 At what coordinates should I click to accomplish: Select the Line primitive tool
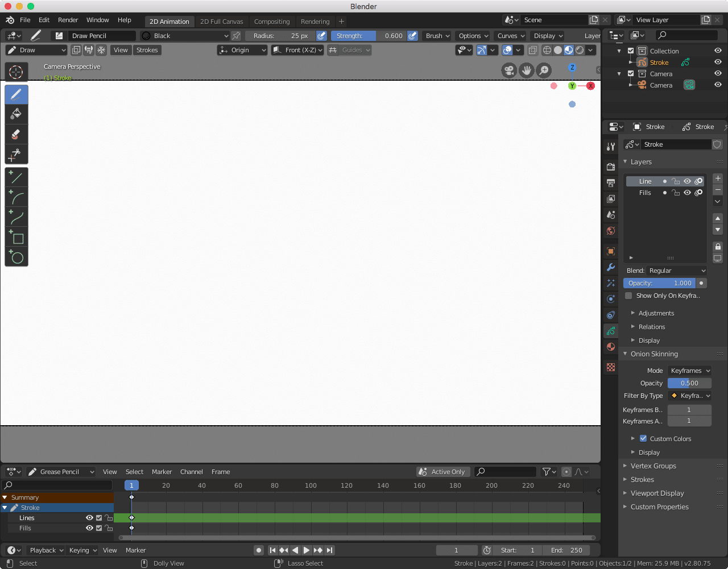(16, 178)
